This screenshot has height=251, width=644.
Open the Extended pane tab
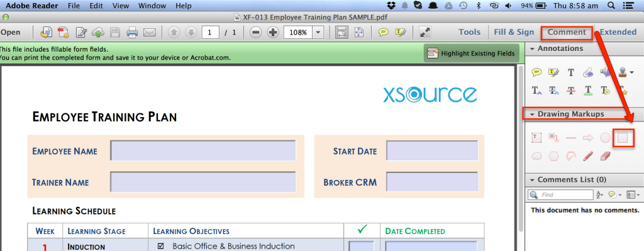click(x=618, y=32)
